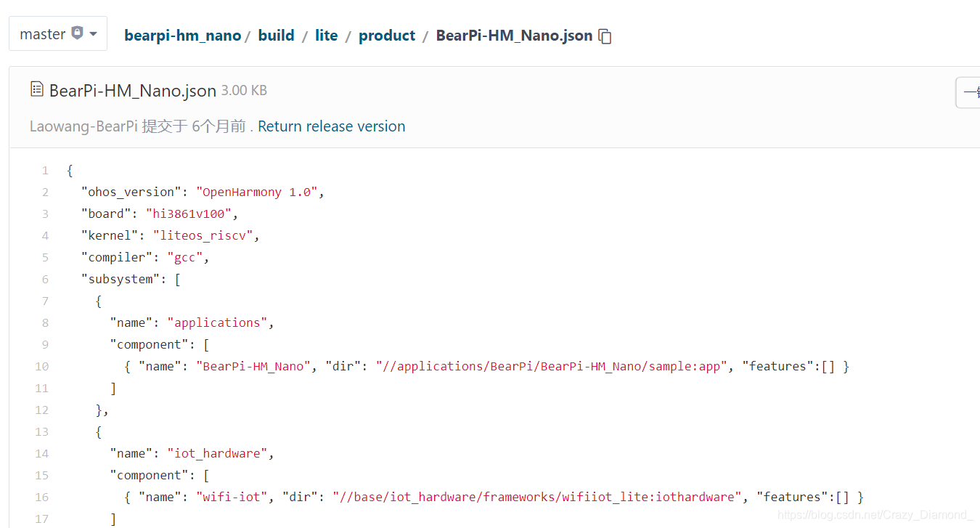Image resolution: width=980 pixels, height=528 pixels.
Task: Open the master branch dropdown
Action: [x=58, y=34]
